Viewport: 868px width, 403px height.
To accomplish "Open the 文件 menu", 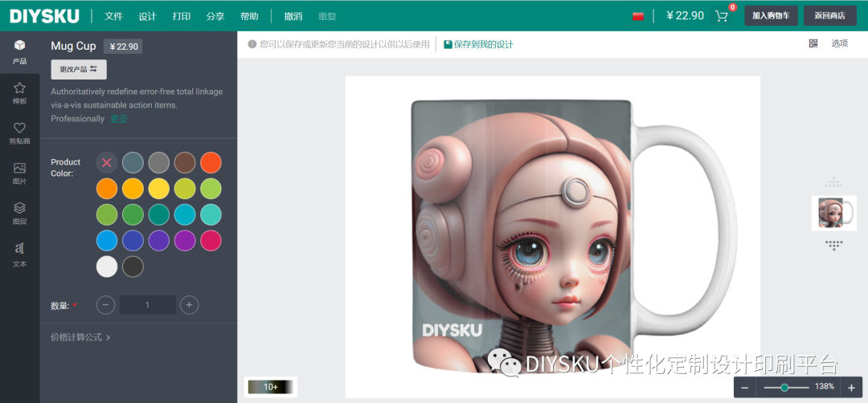I will 113,16.
